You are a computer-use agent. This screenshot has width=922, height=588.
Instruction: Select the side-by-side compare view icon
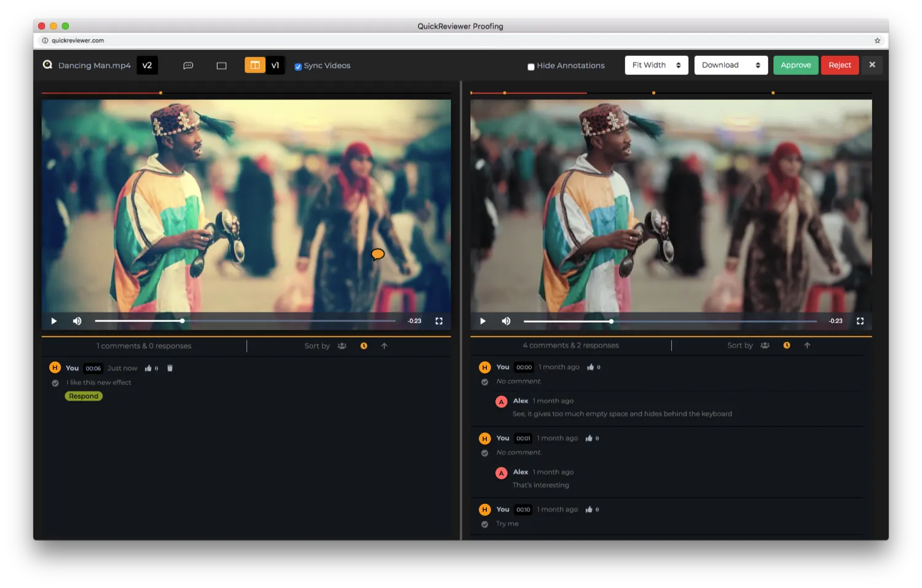click(x=254, y=65)
